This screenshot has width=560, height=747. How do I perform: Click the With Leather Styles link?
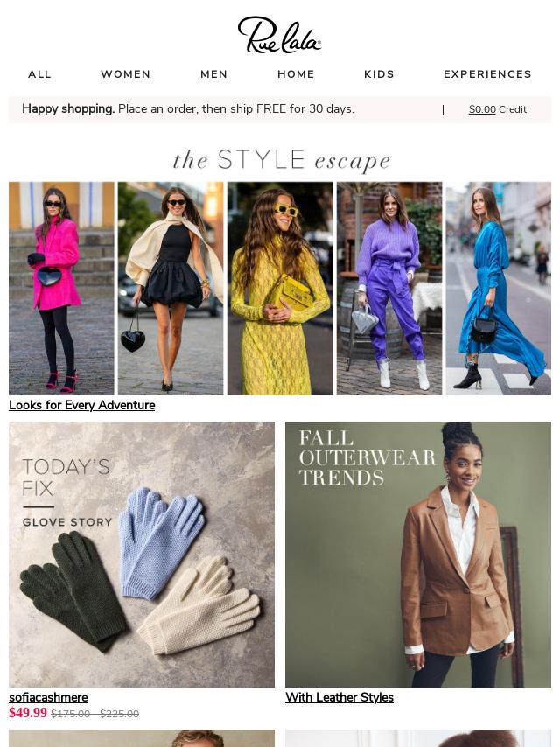pyautogui.click(x=339, y=697)
